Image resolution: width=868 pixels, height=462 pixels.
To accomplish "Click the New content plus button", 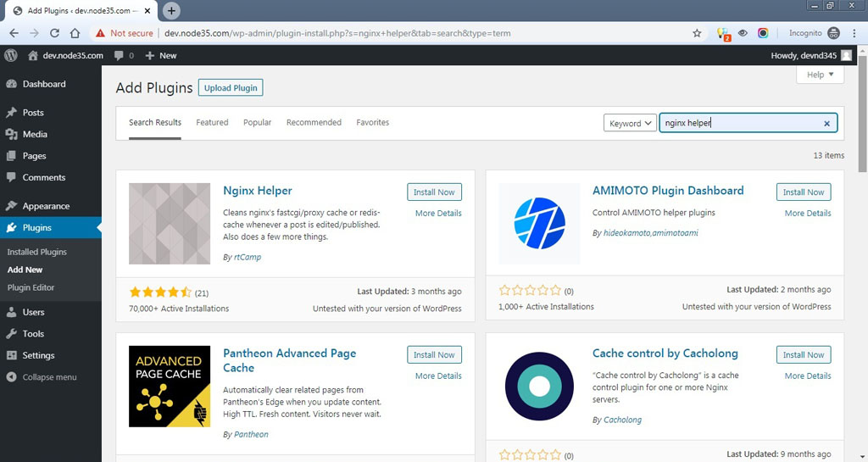I will coord(161,55).
